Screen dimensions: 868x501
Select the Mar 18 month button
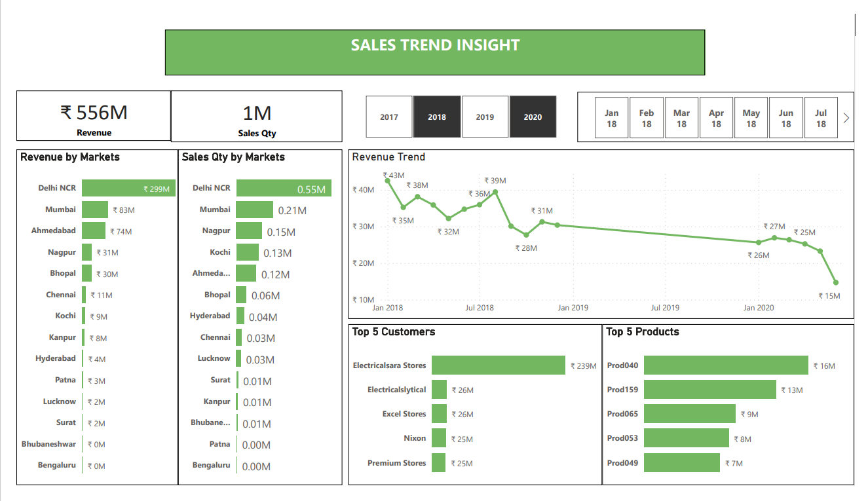pos(681,118)
